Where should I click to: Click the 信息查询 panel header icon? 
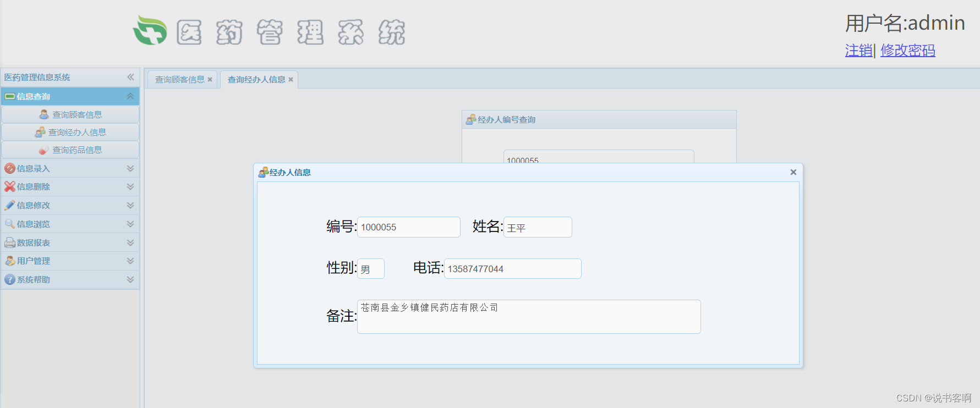(x=10, y=96)
